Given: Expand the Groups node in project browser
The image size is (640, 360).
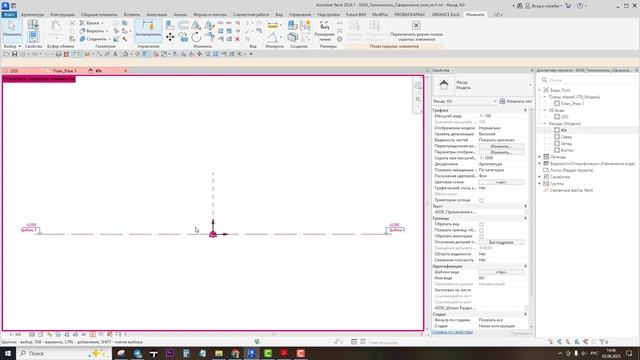Looking at the screenshot, I should click(x=540, y=183).
